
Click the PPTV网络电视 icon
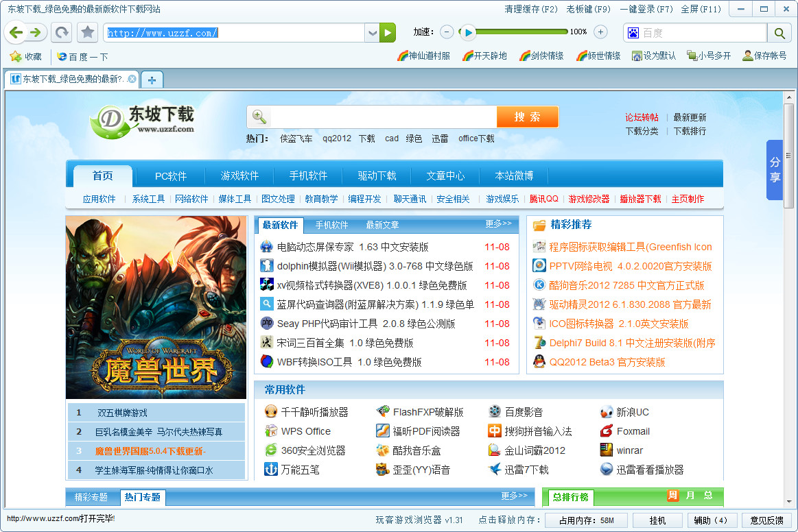point(539,265)
